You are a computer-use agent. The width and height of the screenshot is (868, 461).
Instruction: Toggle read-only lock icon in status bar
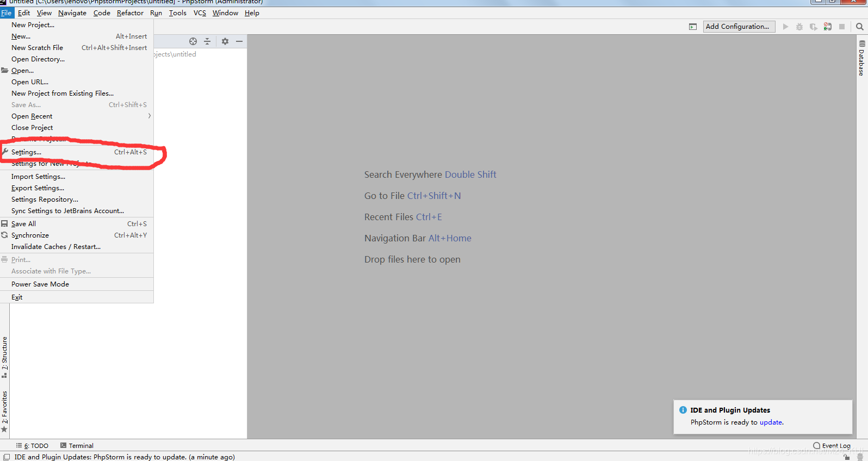(x=847, y=457)
